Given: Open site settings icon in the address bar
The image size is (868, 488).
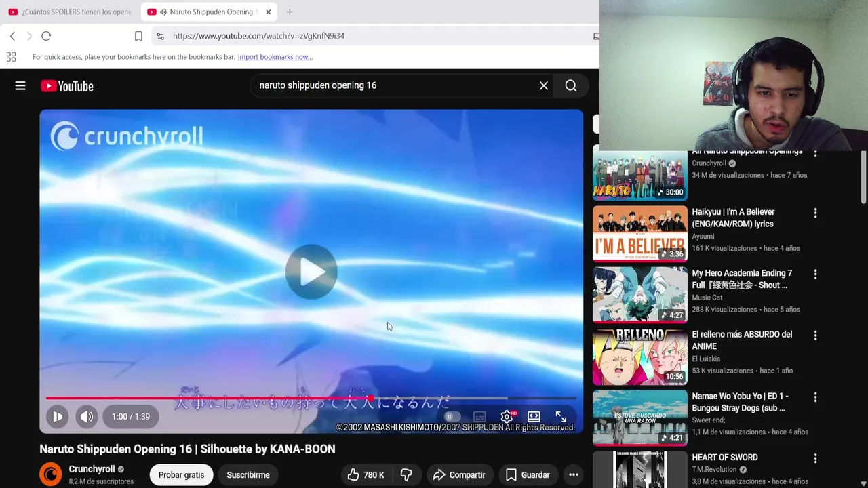Looking at the screenshot, I should [160, 36].
